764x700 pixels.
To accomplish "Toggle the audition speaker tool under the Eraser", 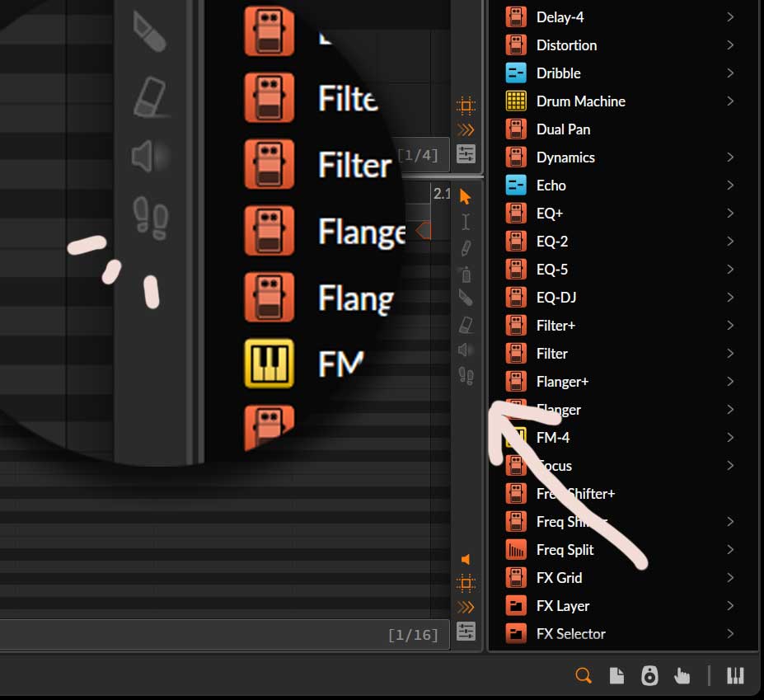I will point(466,350).
